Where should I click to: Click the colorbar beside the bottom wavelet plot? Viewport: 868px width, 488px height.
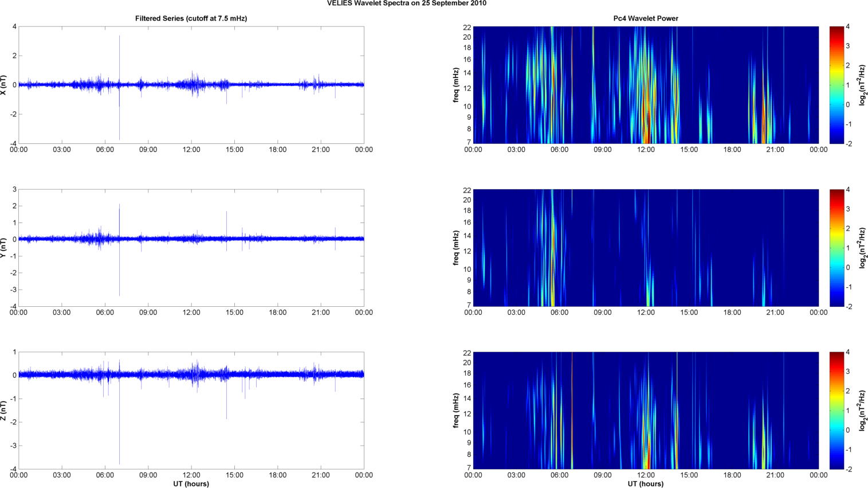coord(836,411)
